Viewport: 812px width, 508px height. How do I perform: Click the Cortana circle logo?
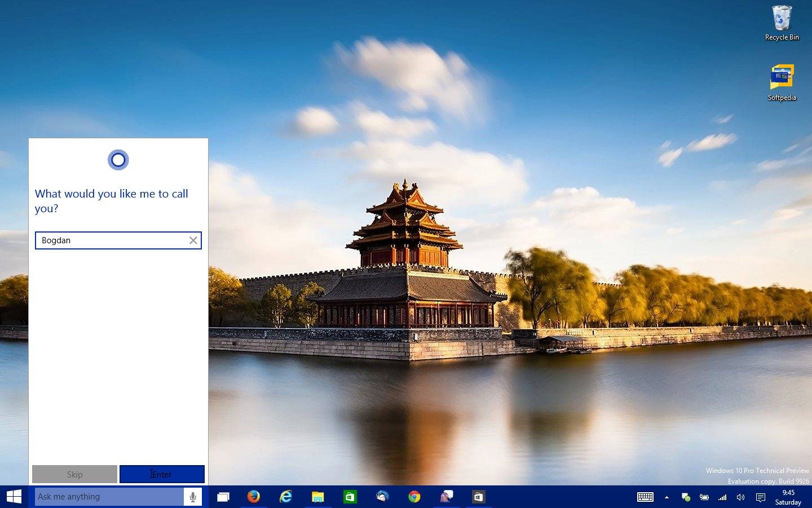(x=118, y=160)
